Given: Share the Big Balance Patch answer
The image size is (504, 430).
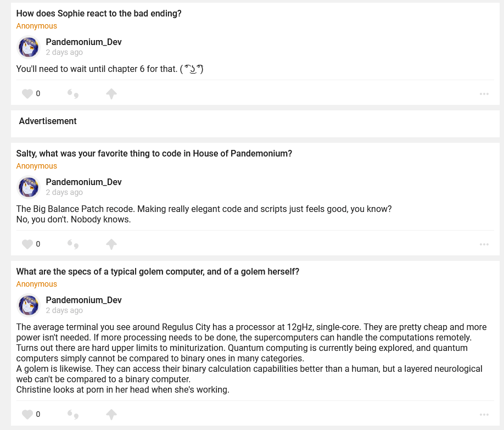Looking at the screenshot, I should click(111, 244).
